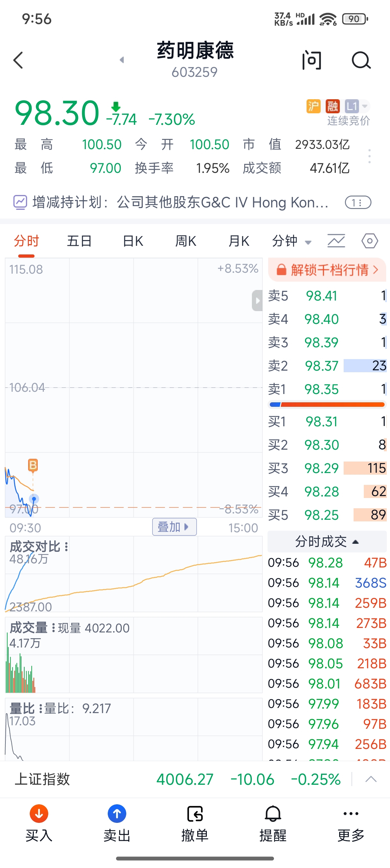390x868 pixels.
Task: Switch to previous stock with small left triangle
Action: pyautogui.click(x=122, y=60)
